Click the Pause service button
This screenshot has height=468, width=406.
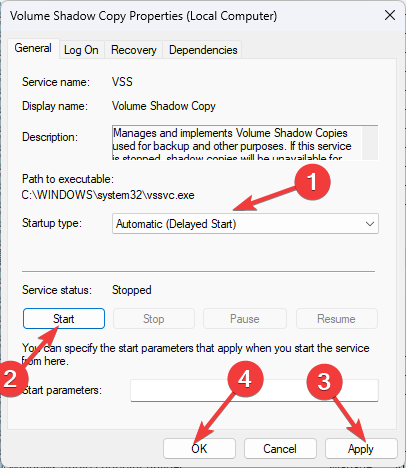pos(245,319)
